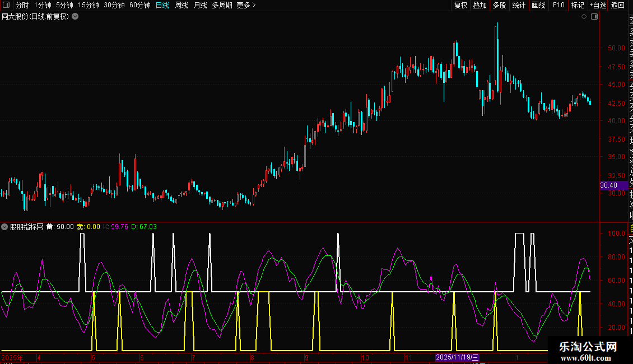
Task: Click the 卖: 0.00 indicator value
Action: point(89,227)
